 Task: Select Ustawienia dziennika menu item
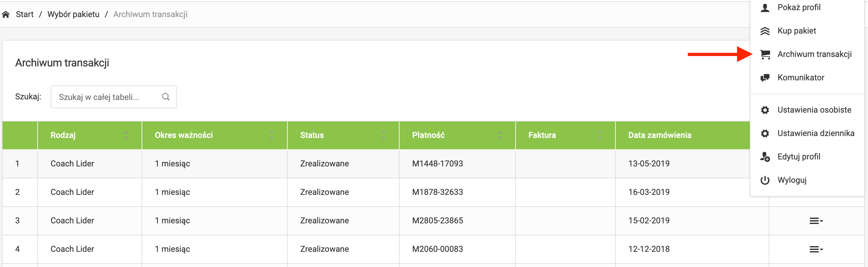(x=816, y=133)
